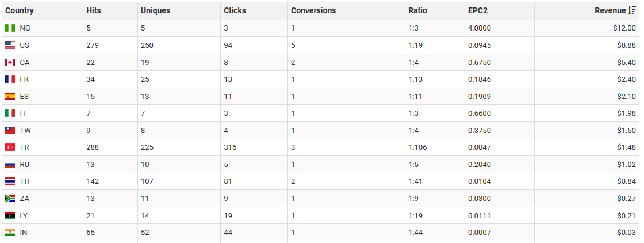The width and height of the screenshot is (644, 243).
Task: Sort by the EPC2 column header
Action: pos(478,10)
